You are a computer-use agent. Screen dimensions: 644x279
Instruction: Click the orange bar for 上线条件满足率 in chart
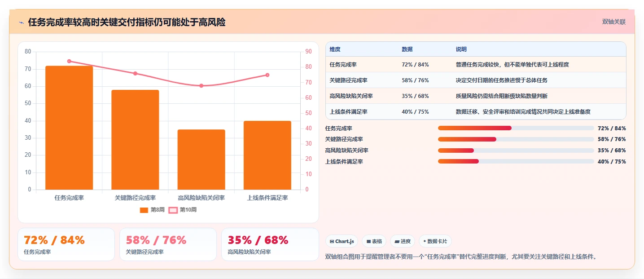(x=267, y=155)
